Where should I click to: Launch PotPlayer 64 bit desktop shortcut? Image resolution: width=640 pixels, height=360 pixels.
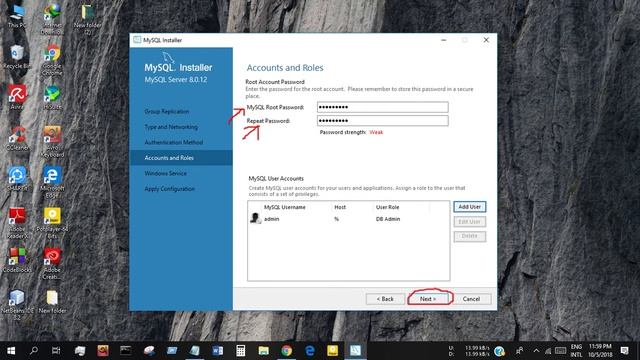click(52, 222)
